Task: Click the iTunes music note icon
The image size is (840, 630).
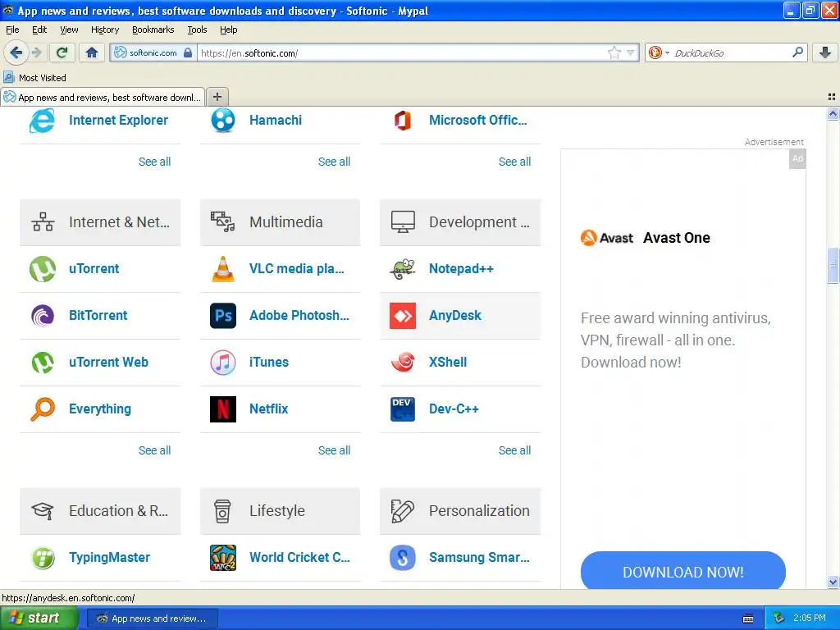Action: [x=223, y=362]
